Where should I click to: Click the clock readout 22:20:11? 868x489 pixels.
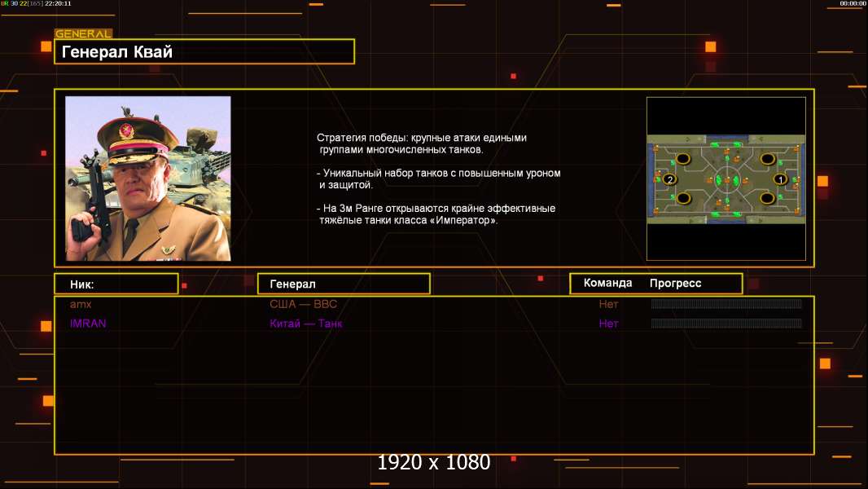pyautogui.click(x=58, y=3)
